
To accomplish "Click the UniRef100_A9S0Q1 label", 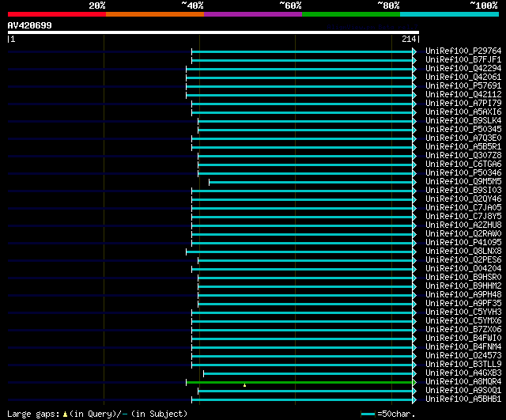I will pyautogui.click(x=463, y=391).
